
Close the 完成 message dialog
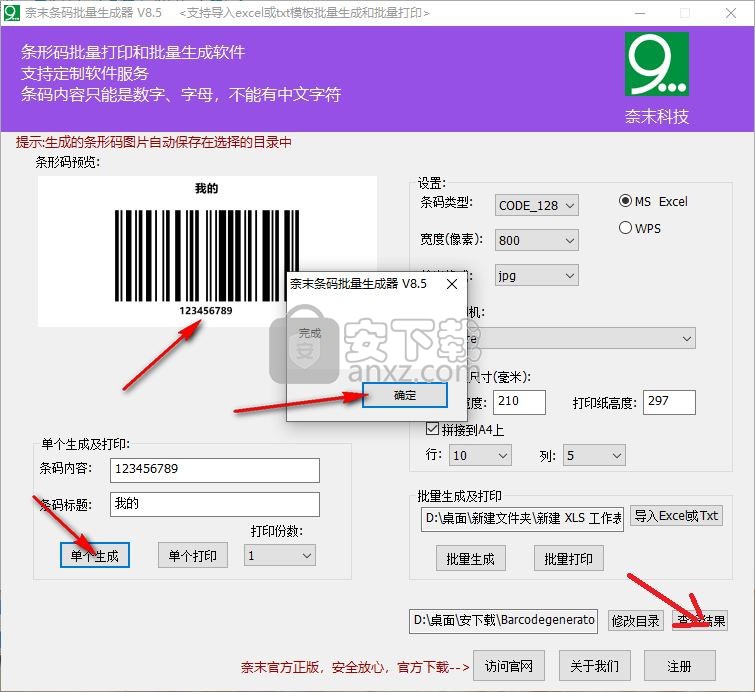pos(452,284)
